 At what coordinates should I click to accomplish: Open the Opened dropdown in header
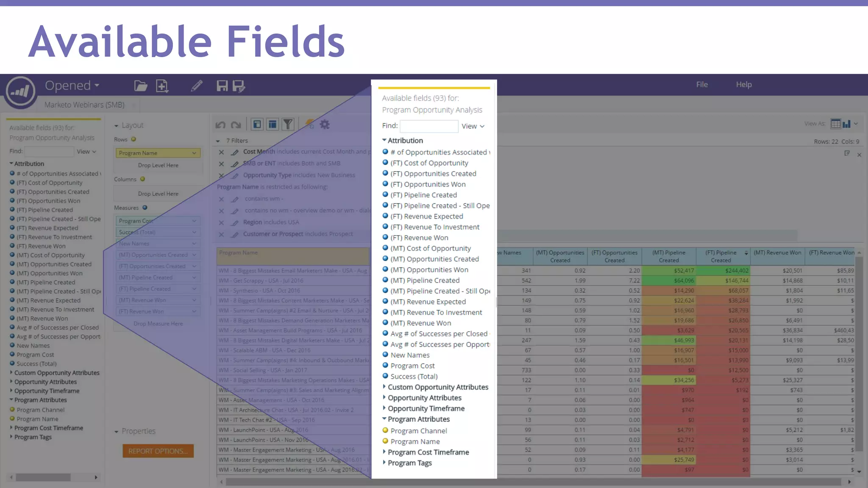point(72,86)
